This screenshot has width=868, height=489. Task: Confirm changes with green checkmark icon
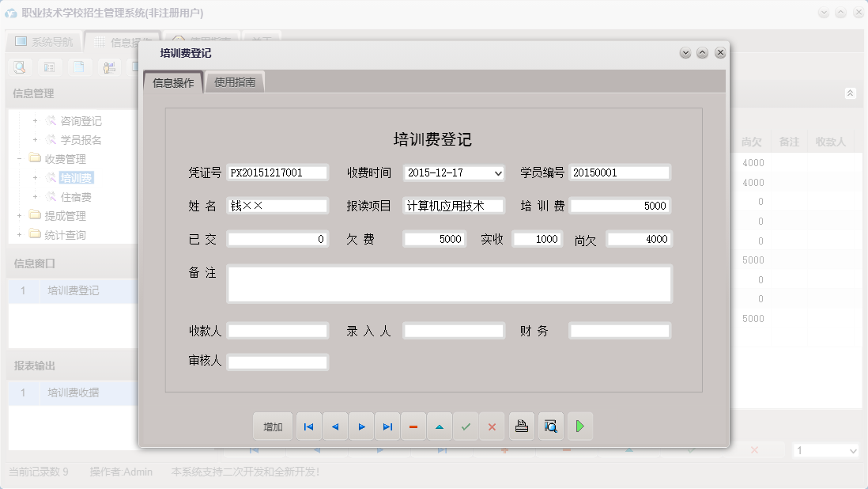(466, 426)
